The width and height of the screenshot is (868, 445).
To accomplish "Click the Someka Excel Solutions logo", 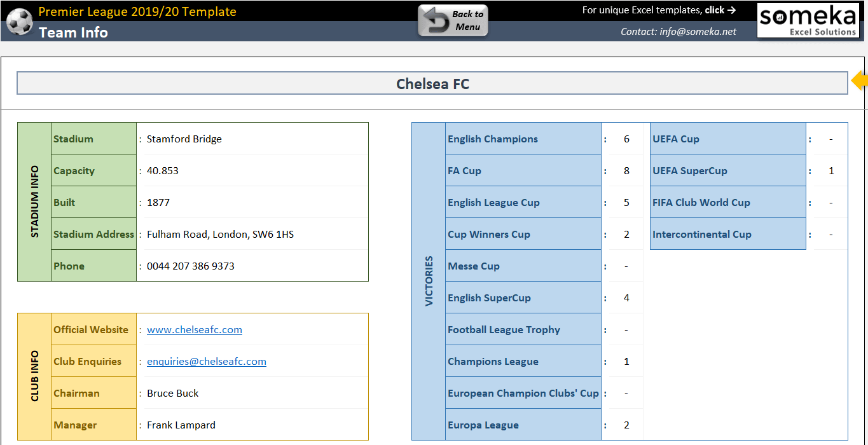I will coord(808,20).
